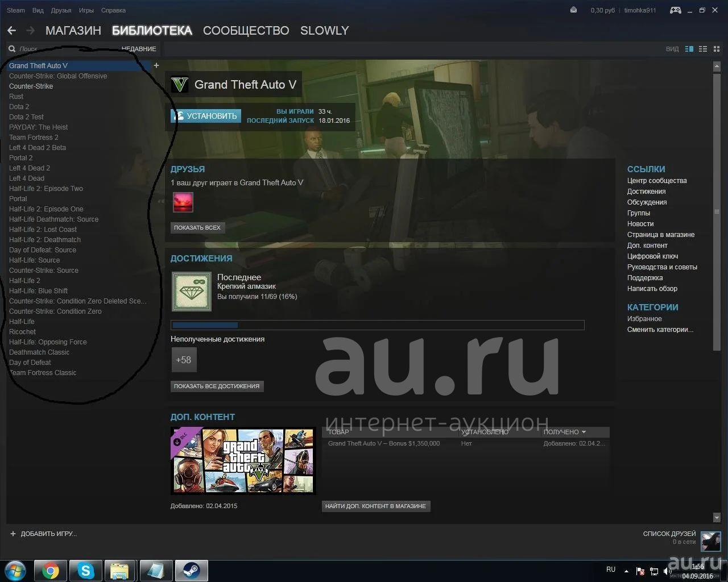Click the achievements progress bar
Screen dimensions: 728x582
pyautogui.click(x=377, y=325)
